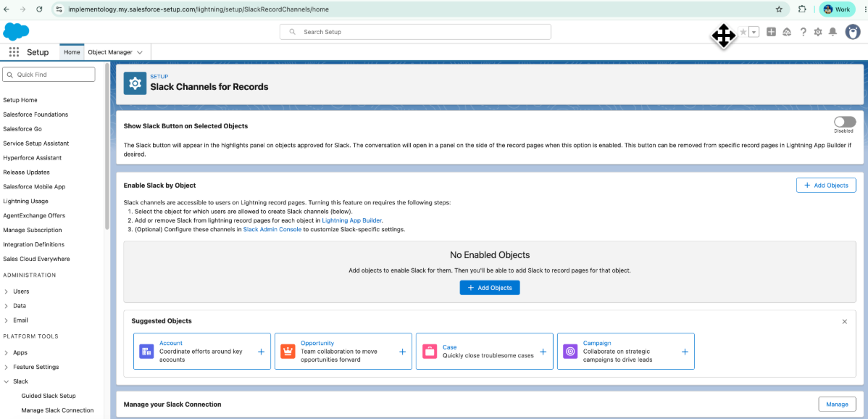Open Service Setup Assistant in sidebar
The image size is (868, 419).
pos(36,144)
